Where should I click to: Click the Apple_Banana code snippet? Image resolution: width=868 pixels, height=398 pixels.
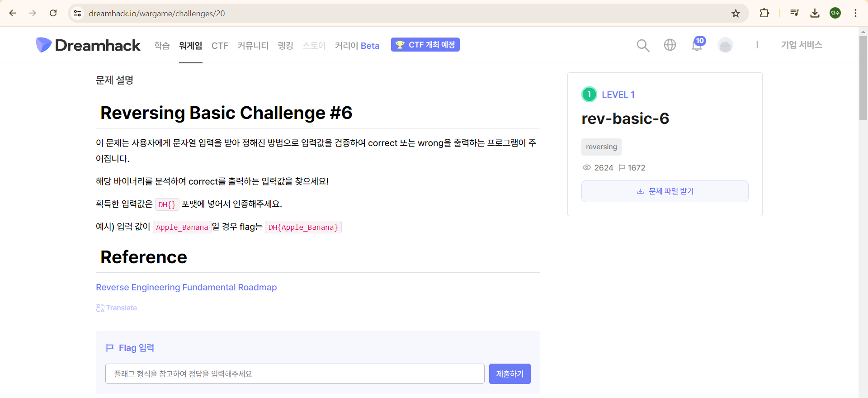click(182, 227)
